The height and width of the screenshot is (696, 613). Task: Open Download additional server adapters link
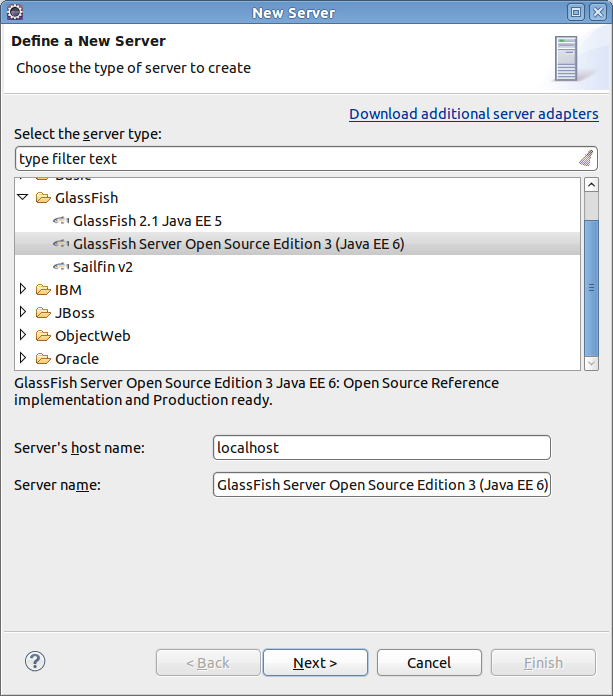[474, 114]
